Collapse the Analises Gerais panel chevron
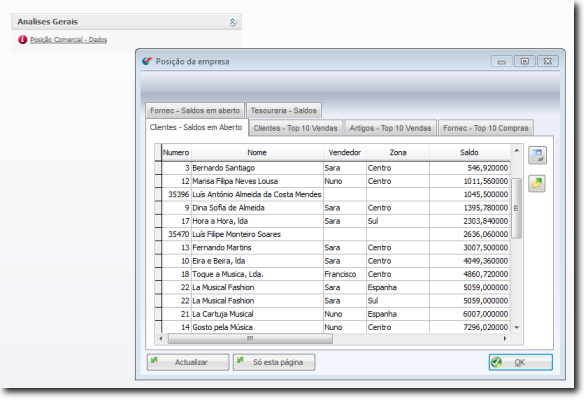 point(232,22)
